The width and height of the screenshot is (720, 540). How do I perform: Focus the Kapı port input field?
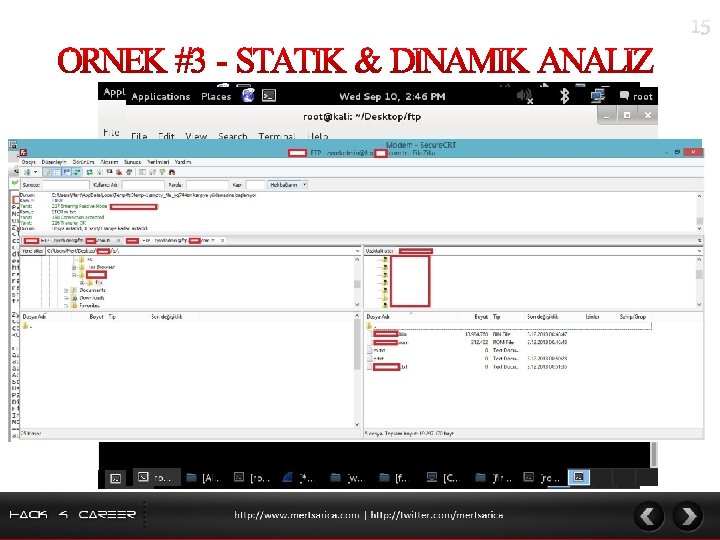(255, 185)
